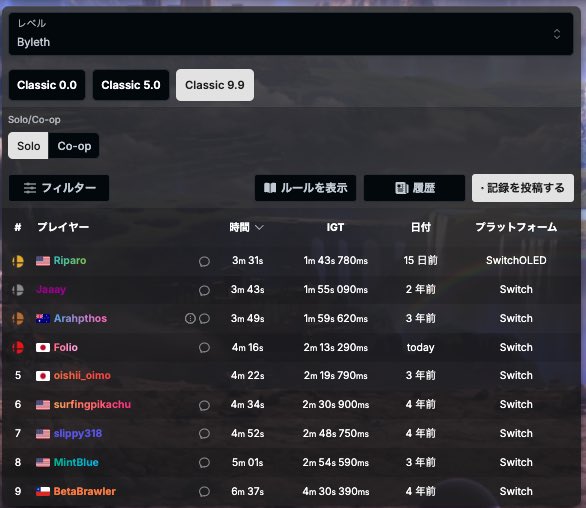Open player profile MintBlue
The width and height of the screenshot is (586, 508).
(76, 463)
